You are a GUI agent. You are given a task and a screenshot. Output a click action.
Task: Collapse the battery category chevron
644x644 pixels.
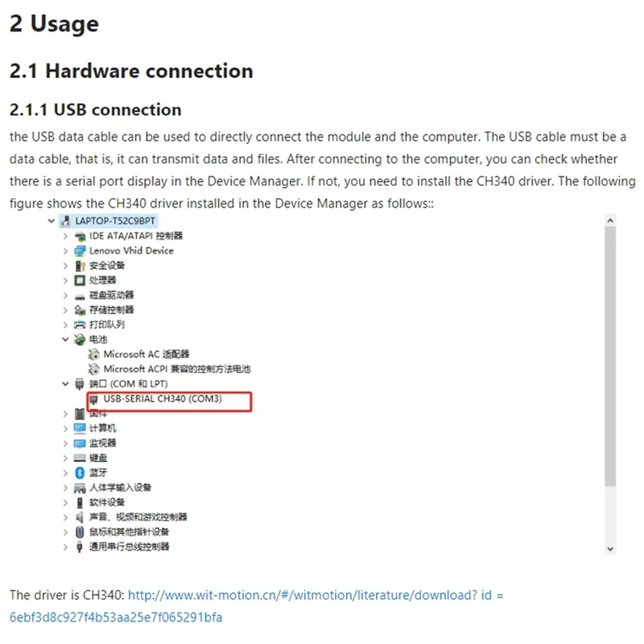(x=65, y=339)
